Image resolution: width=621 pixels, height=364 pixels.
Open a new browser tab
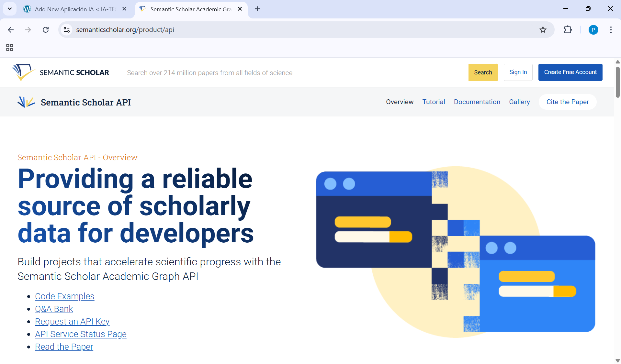point(257,9)
